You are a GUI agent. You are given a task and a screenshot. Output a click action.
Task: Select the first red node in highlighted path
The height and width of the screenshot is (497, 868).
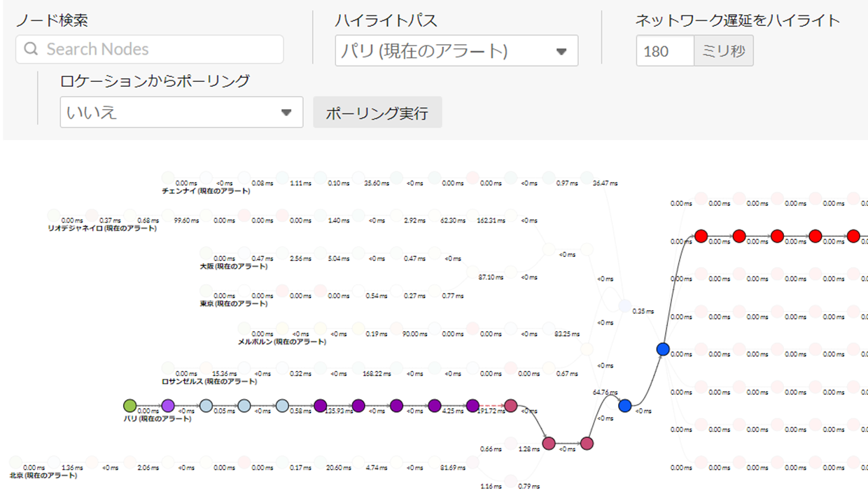[x=701, y=236]
